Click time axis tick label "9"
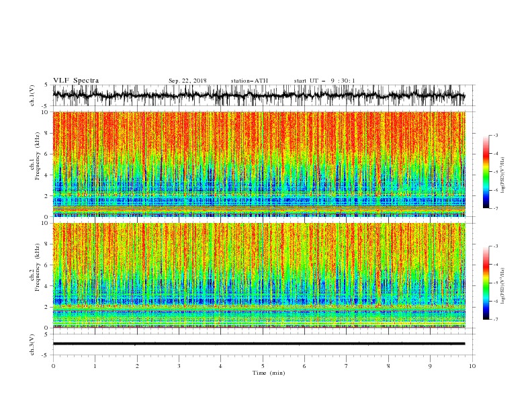The width and height of the screenshot is (532, 411). [430, 366]
